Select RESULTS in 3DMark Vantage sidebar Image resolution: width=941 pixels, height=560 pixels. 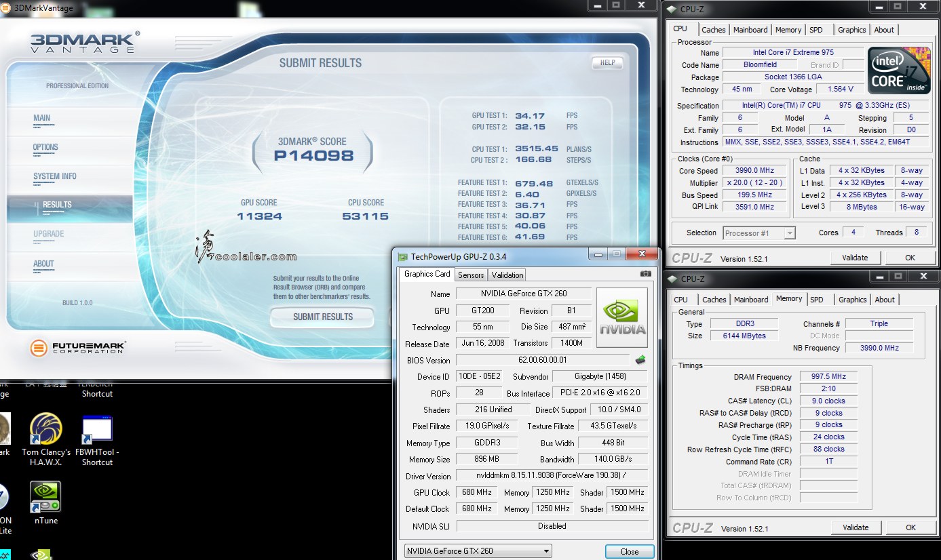70,207
